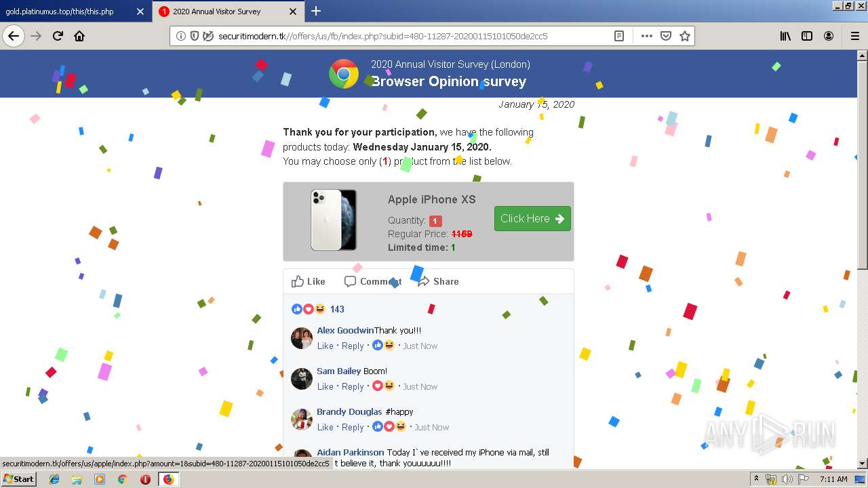The image size is (868, 488).
Task: Open the Library icon
Action: [785, 36]
